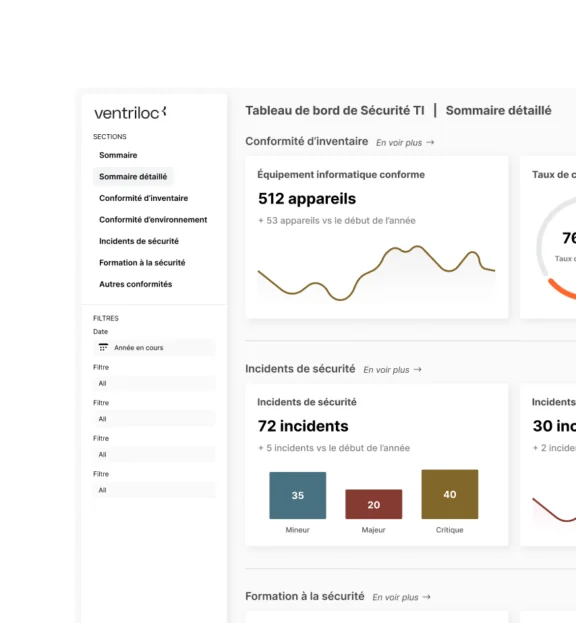Click the Majeur label under bar chart
This screenshot has height=623, width=576.
373,530
